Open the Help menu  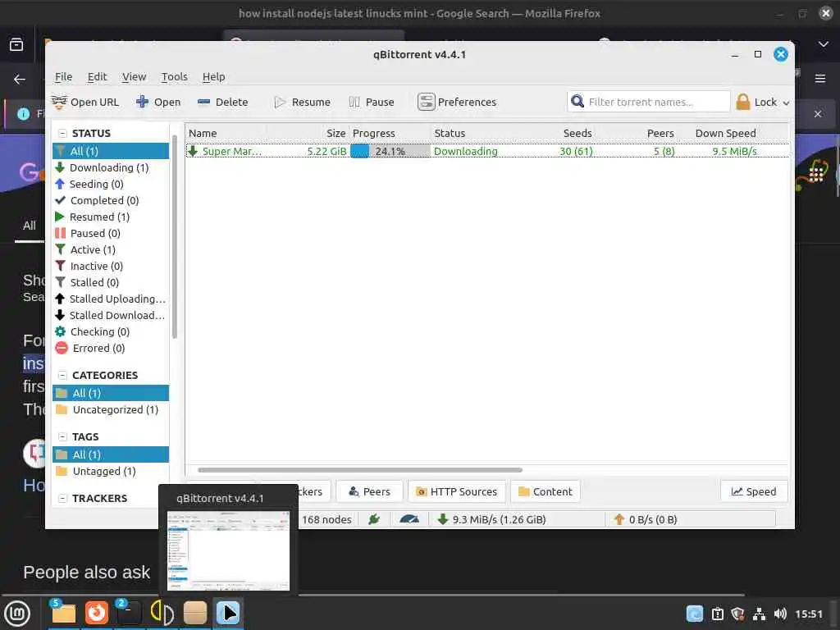tap(213, 76)
